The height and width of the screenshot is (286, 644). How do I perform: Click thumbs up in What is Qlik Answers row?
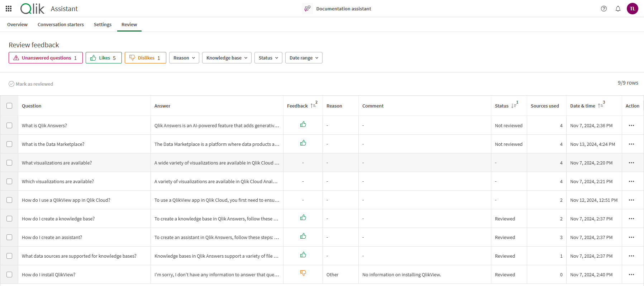coord(303,124)
